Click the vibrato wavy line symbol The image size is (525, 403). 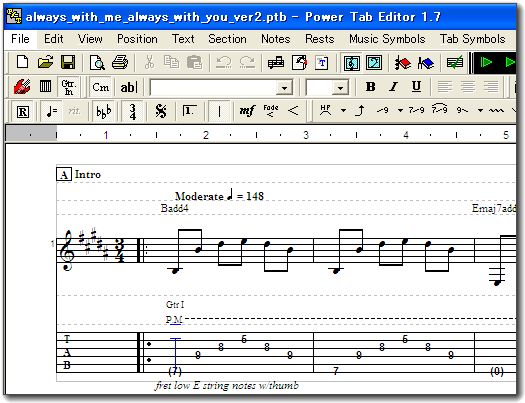pos(496,110)
